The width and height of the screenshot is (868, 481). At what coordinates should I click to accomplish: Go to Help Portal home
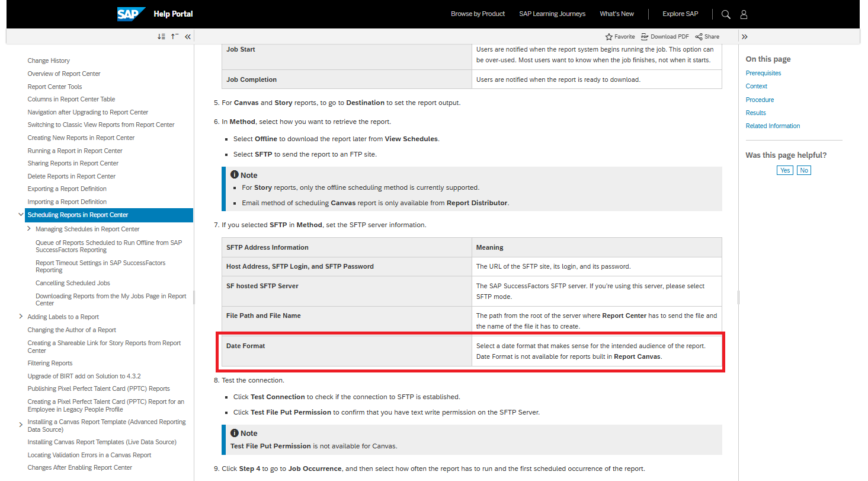click(173, 14)
